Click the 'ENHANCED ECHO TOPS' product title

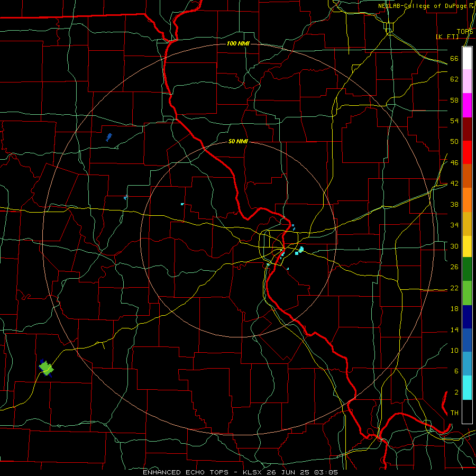coord(186,472)
